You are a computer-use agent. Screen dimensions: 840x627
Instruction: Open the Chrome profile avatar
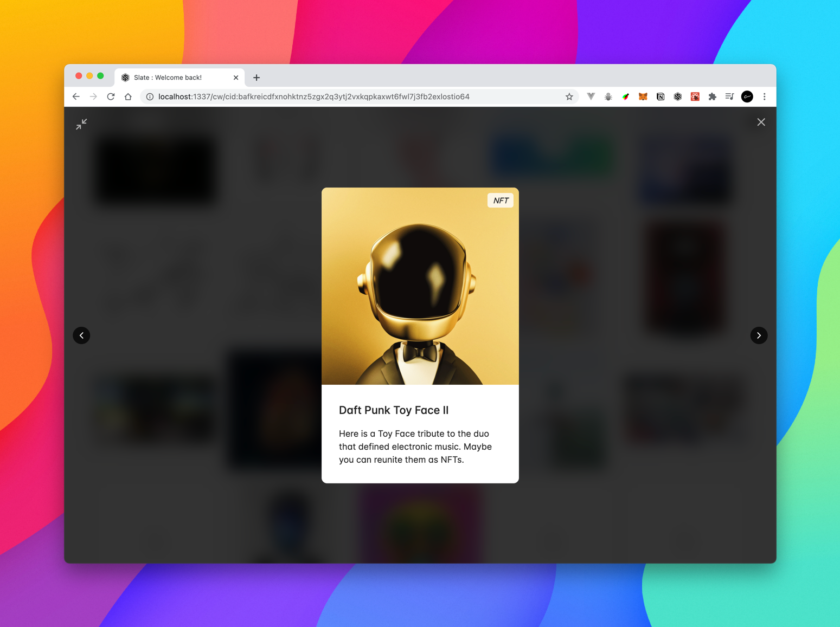747,96
